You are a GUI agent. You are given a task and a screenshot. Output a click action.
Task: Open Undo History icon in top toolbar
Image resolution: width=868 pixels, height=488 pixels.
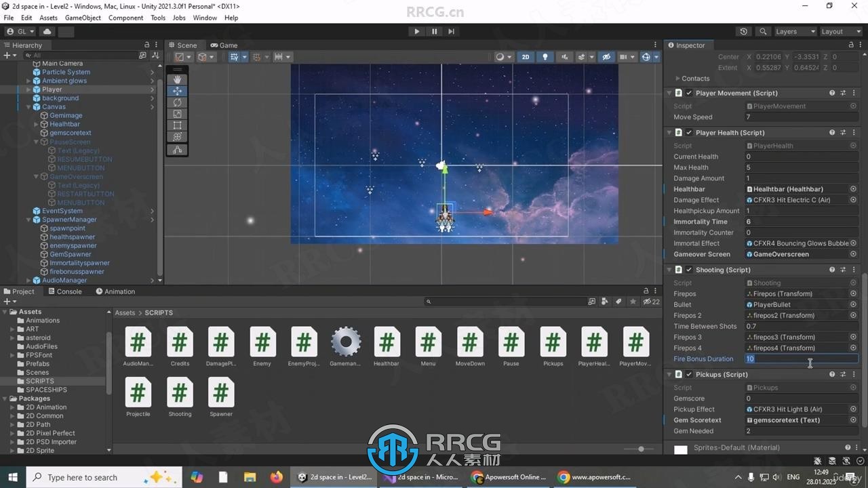tap(744, 31)
